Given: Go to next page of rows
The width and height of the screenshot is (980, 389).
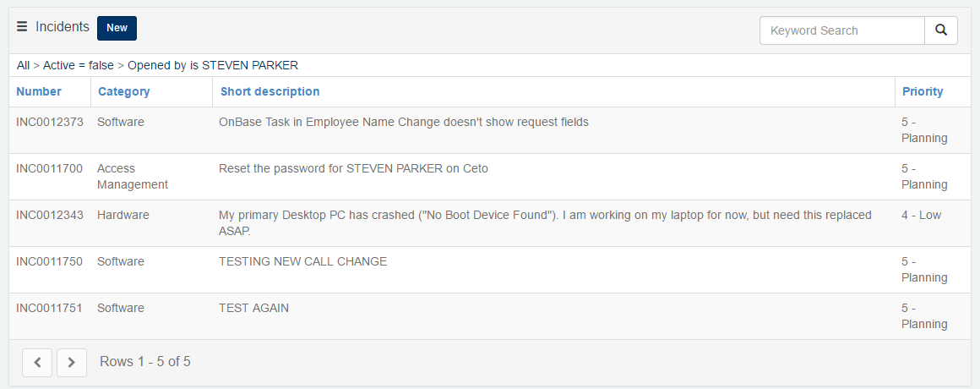Looking at the screenshot, I should [x=71, y=362].
